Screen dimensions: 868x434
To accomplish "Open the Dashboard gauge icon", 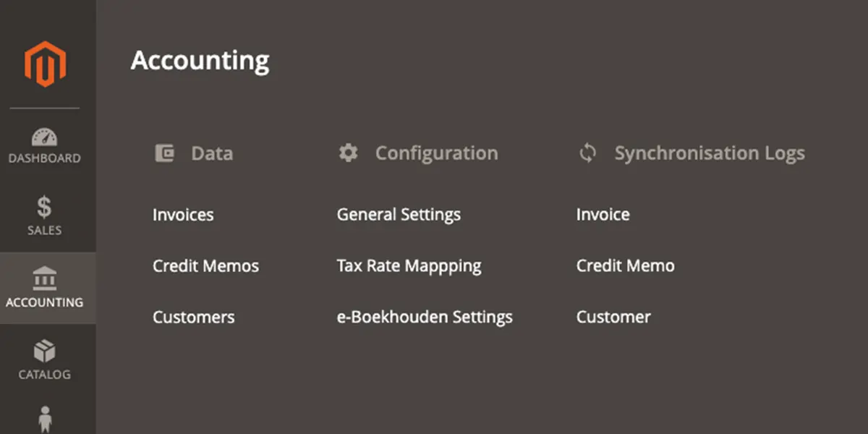I will pyautogui.click(x=45, y=137).
